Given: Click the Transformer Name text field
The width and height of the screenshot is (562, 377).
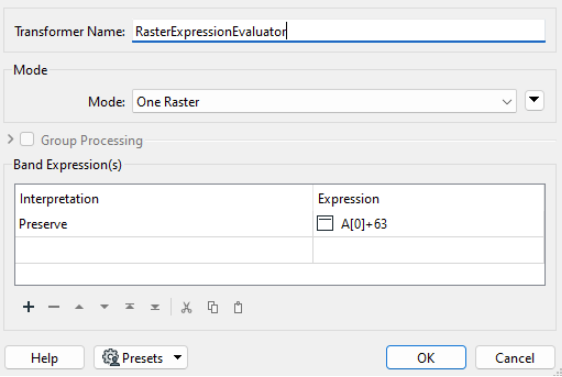Looking at the screenshot, I should (x=338, y=31).
